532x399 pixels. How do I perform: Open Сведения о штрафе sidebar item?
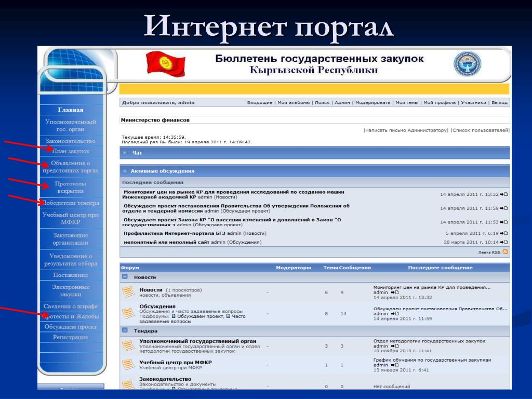coord(71,307)
